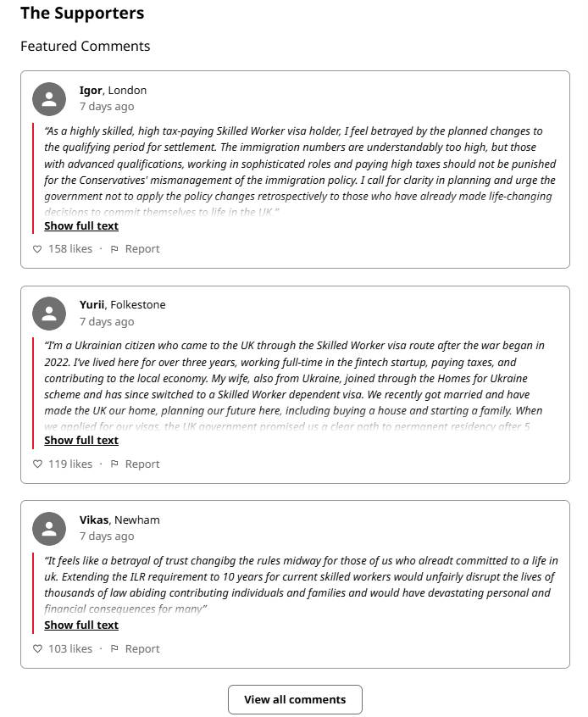This screenshot has height=717, width=588.
Task: Click the heart icon on Yurii's comment
Action: tap(37, 464)
